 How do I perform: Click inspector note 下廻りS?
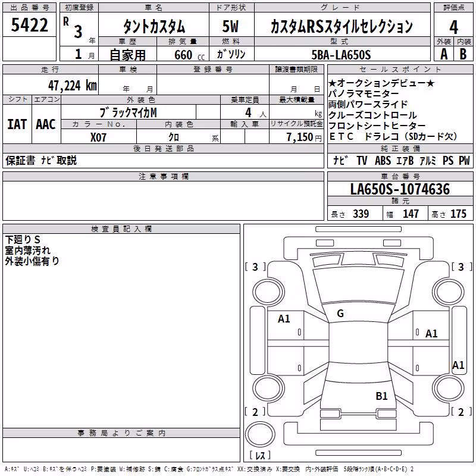click(x=23, y=240)
